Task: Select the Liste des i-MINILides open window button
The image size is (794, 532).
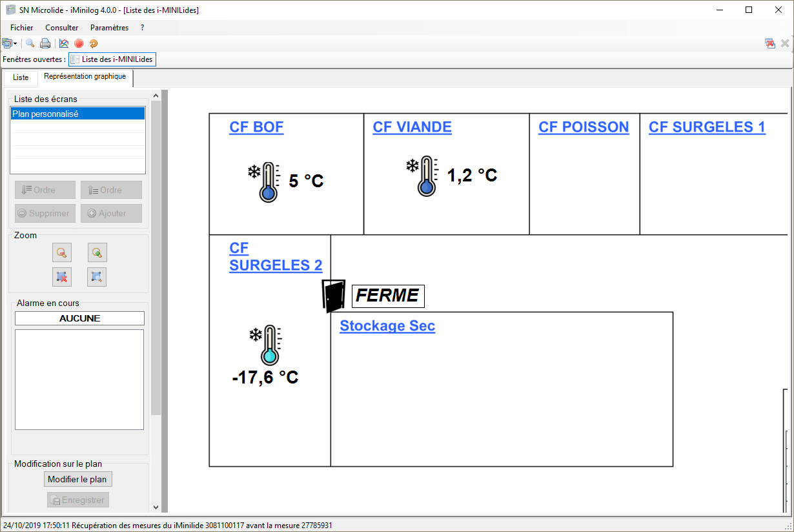Action: 112,59
